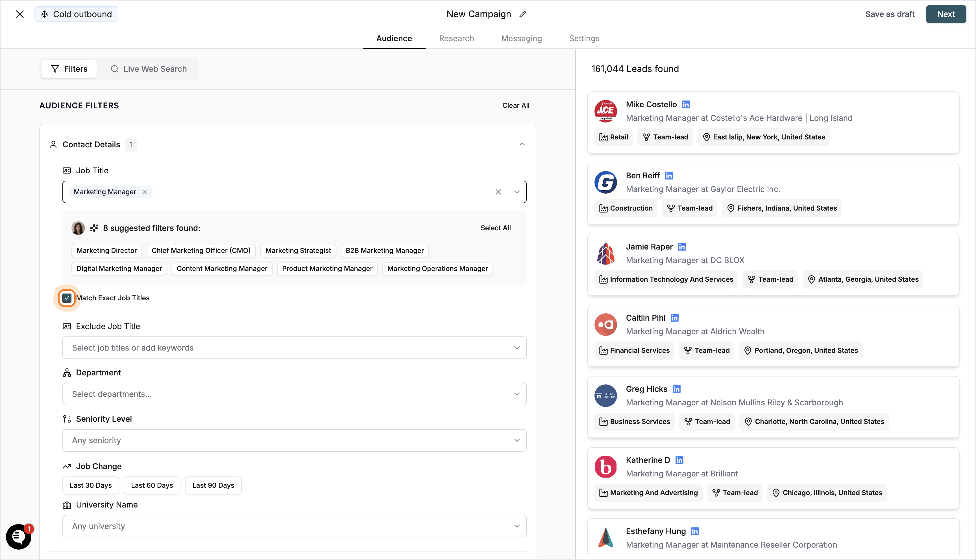This screenshot has height=560, width=976.
Task: Open the Select departments dropdown
Action: [x=517, y=394]
